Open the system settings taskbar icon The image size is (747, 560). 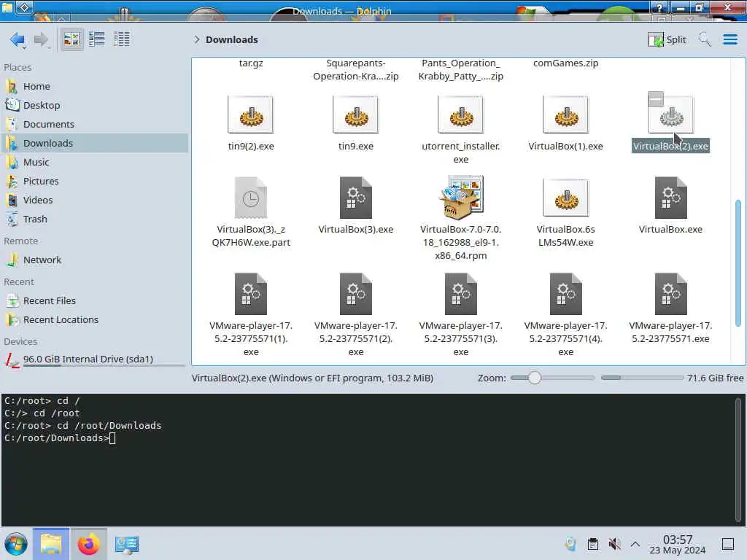pos(127,544)
